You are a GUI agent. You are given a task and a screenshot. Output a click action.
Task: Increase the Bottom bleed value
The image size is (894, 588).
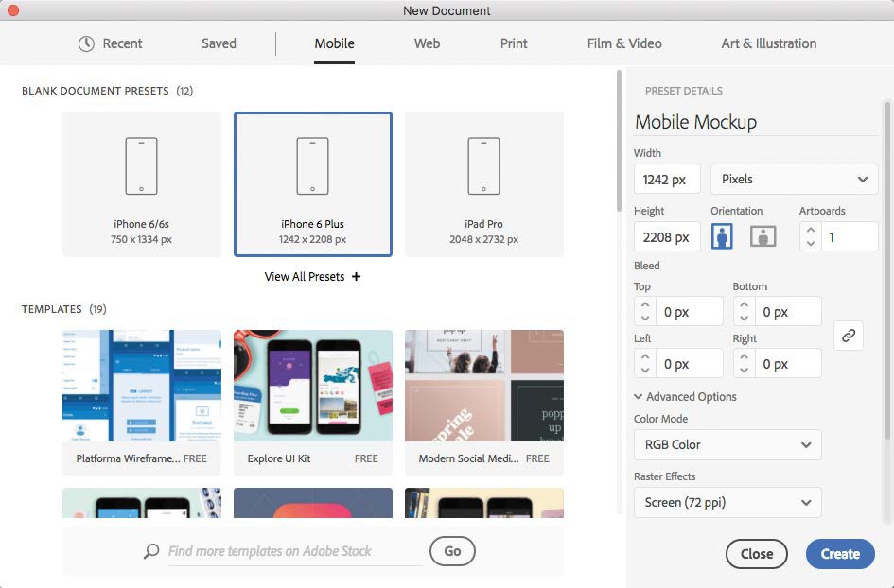click(x=744, y=304)
